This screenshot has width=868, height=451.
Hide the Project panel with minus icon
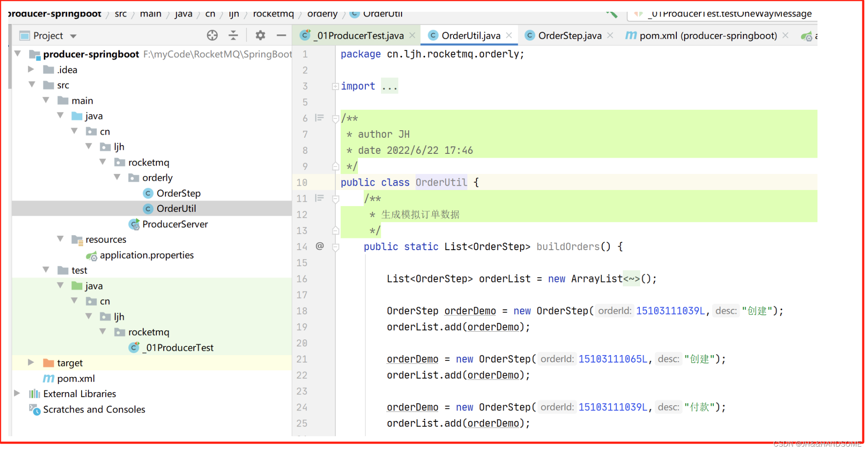coord(281,35)
